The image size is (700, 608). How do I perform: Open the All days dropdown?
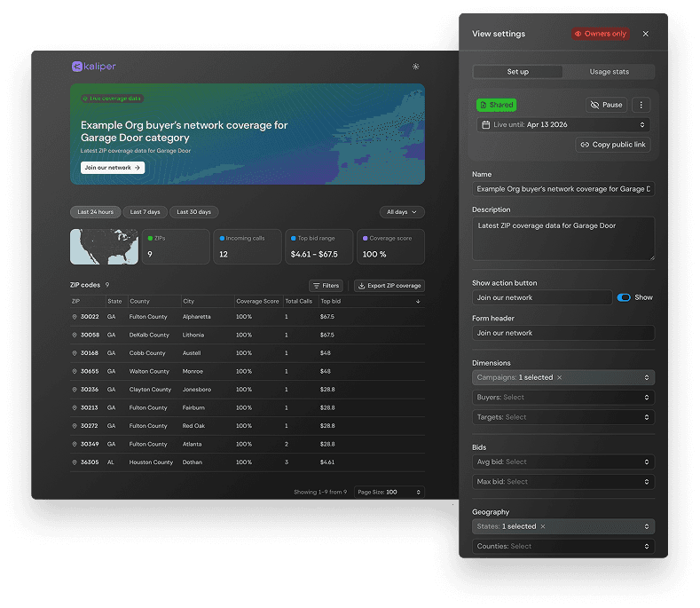(x=402, y=212)
